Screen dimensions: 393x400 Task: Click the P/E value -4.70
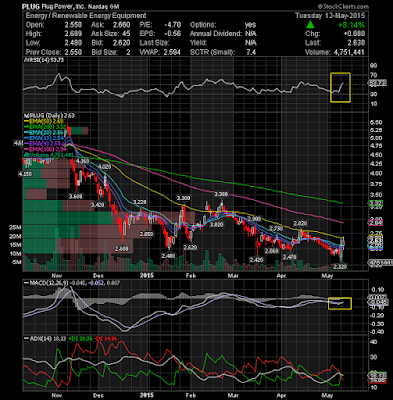coord(174,25)
